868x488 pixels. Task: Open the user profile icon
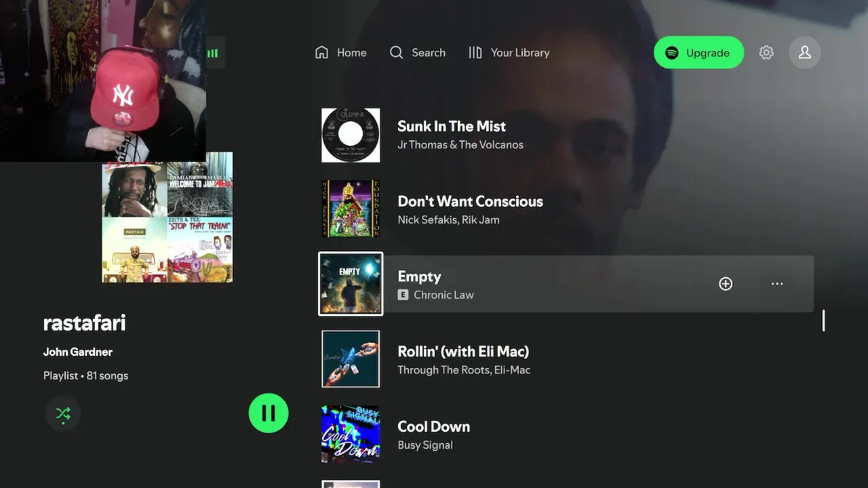tap(805, 52)
